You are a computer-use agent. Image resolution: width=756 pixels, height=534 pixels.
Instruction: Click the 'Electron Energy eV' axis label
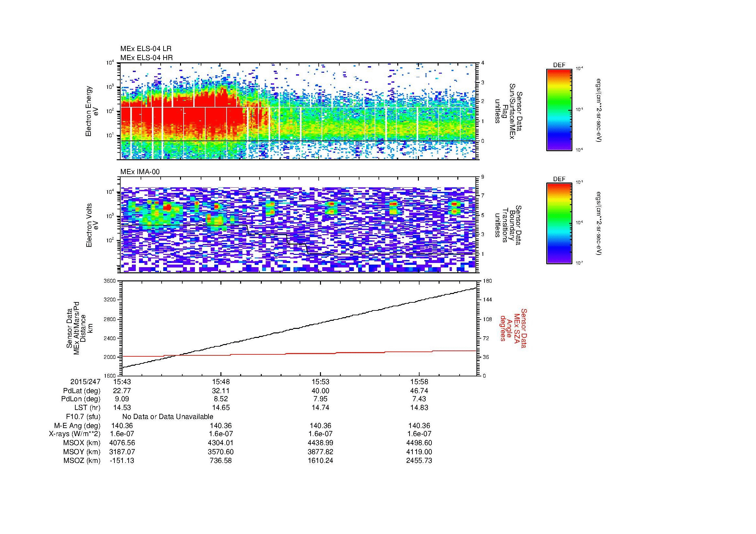[x=92, y=111]
